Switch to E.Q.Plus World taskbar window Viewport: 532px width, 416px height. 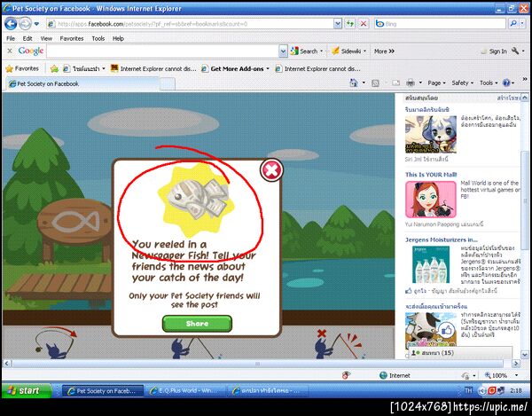click(184, 391)
